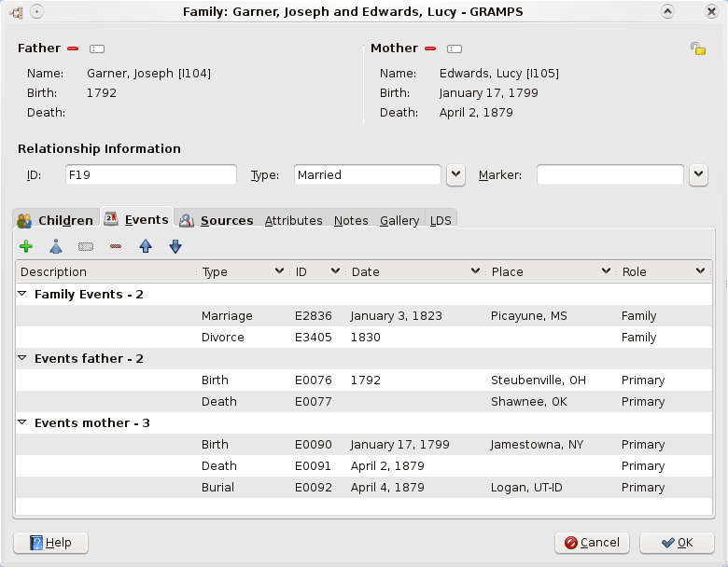
Task: Edit the father using the edit icon
Action: tap(97, 48)
